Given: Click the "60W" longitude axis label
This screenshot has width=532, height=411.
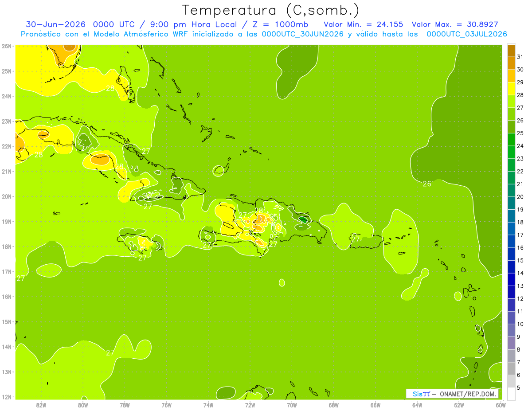Looking at the screenshot, I should click(500, 405).
